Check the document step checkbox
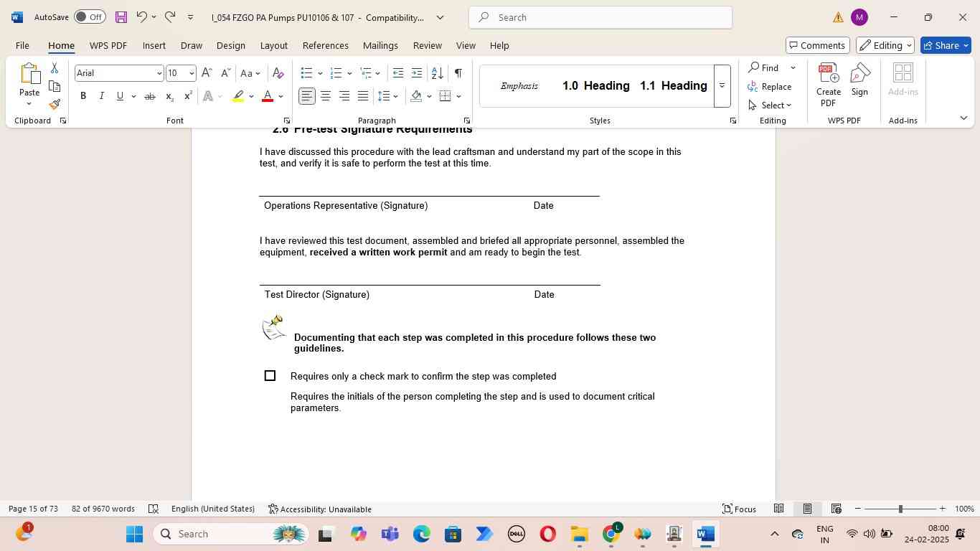 point(270,376)
